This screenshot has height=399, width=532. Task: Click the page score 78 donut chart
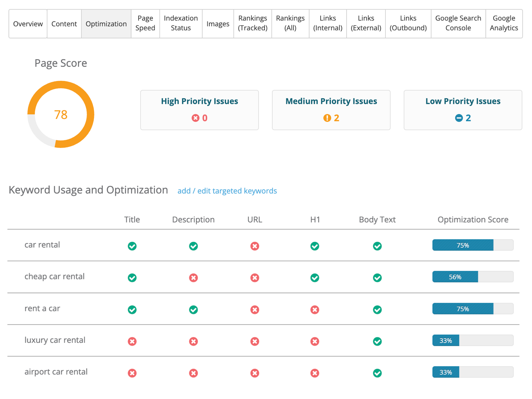point(61,115)
